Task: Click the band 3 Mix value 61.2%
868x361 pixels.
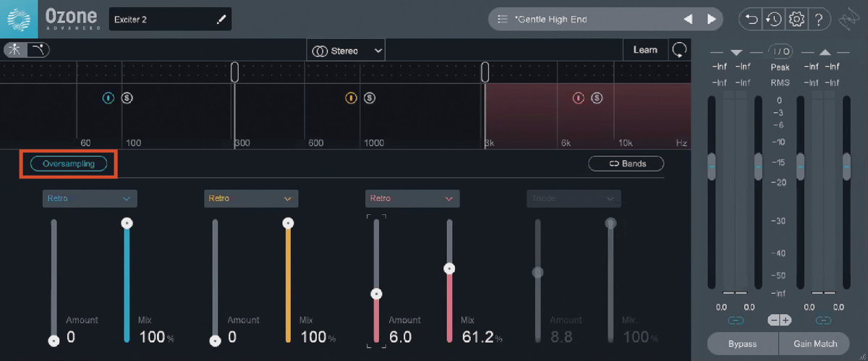Action: (482, 337)
